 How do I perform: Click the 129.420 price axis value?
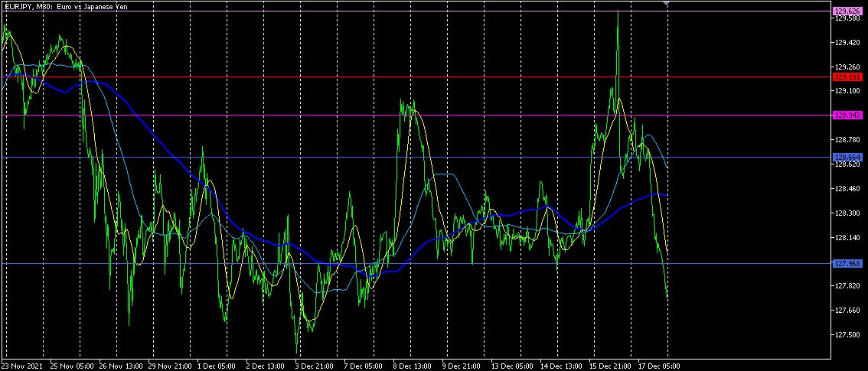(847, 42)
